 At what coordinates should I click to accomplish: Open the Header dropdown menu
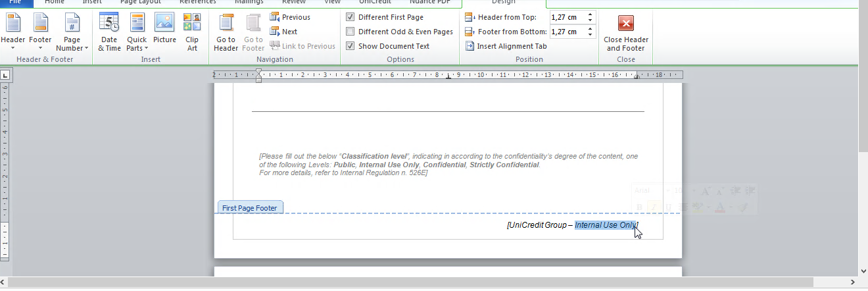[x=13, y=43]
